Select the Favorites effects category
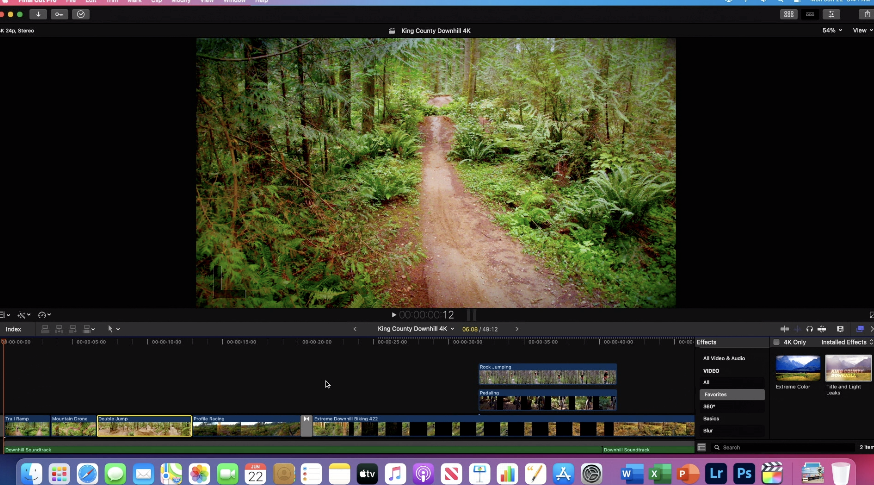 (732, 395)
